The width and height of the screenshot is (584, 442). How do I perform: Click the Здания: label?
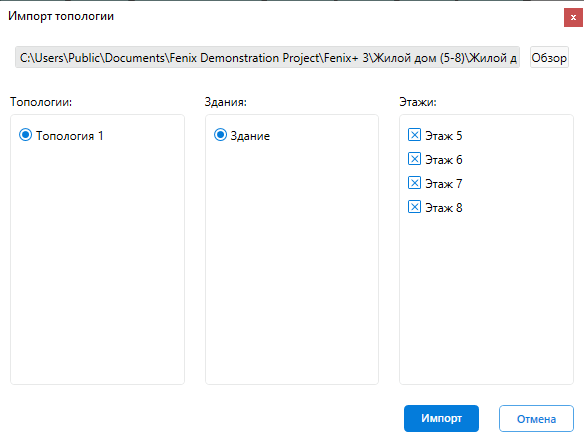pyautogui.click(x=226, y=102)
